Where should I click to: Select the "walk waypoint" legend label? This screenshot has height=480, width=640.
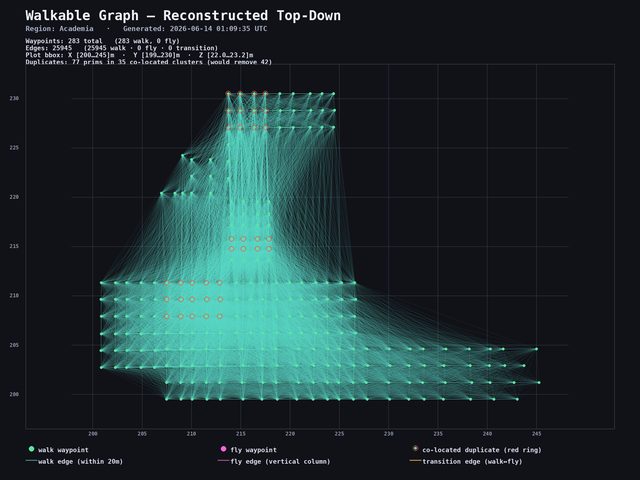pos(63,450)
